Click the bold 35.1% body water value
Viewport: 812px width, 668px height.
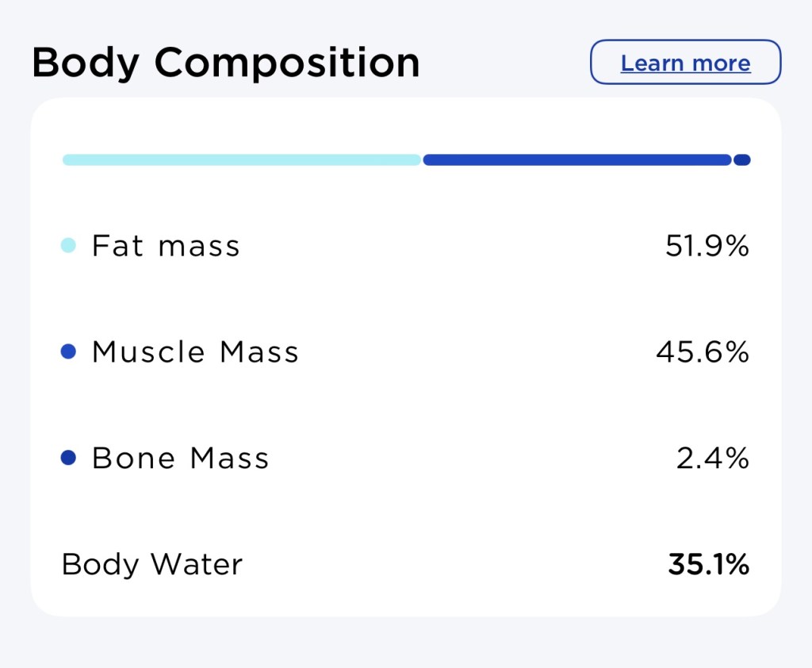point(708,564)
